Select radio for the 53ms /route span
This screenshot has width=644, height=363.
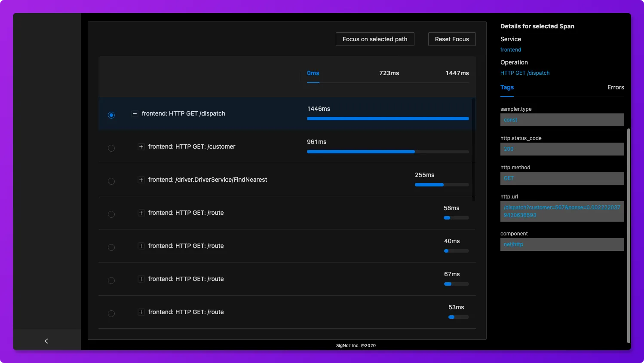(111, 314)
